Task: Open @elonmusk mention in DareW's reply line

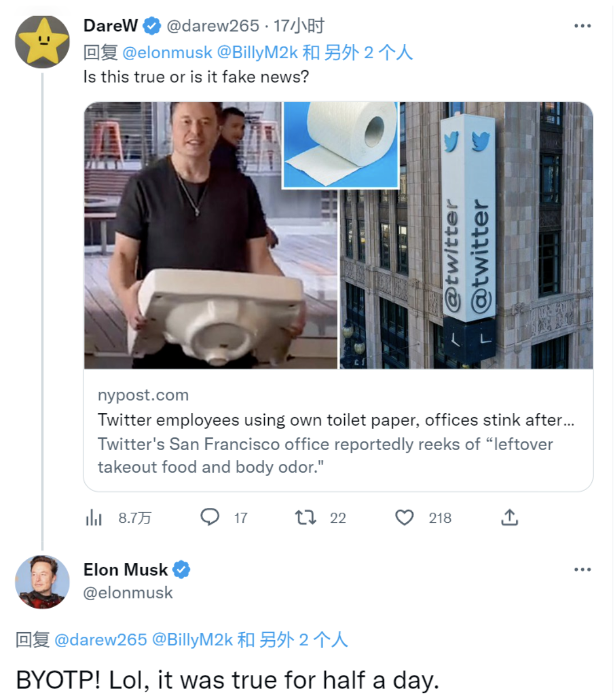Action: tap(167, 52)
